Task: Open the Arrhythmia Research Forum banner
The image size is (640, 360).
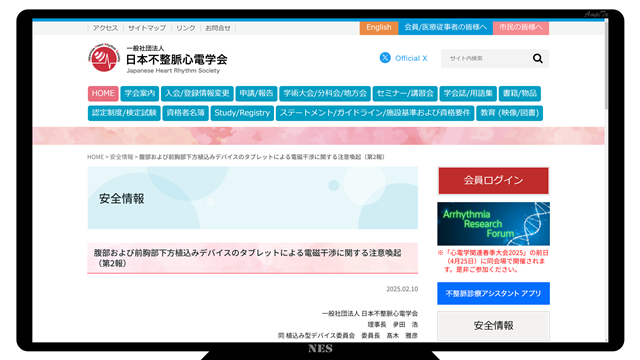Action: coord(493,224)
